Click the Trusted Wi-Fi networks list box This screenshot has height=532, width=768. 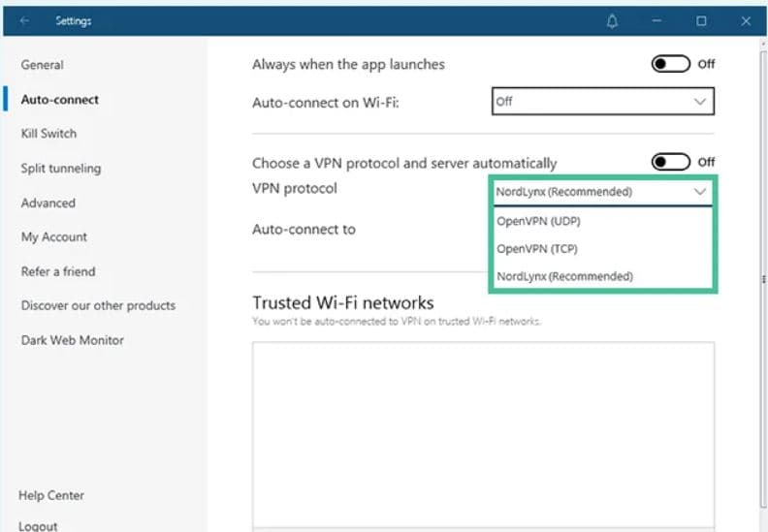[x=483, y=436]
